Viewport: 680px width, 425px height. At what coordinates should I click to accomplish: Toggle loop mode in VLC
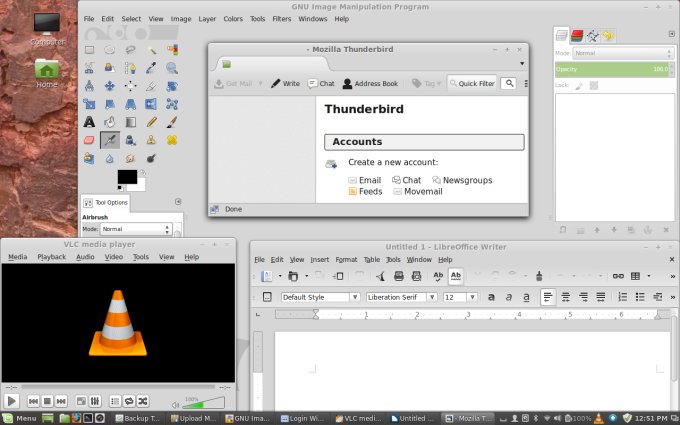pyautogui.click(x=129, y=401)
